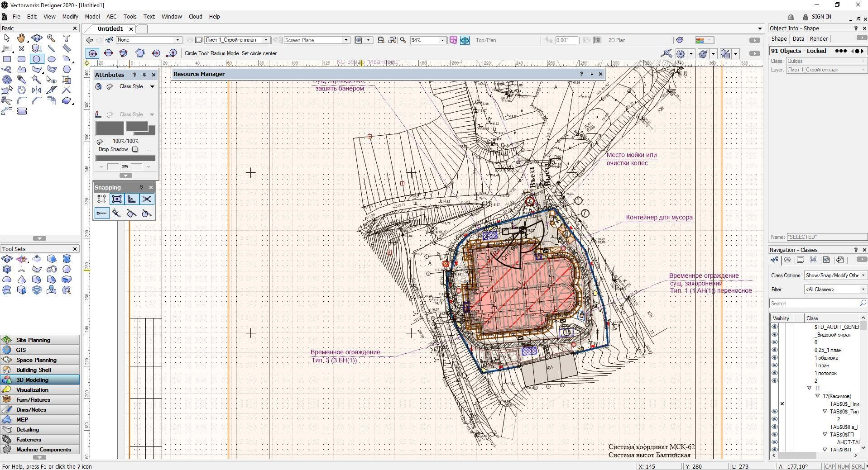Click the fill color swatch in Attributes

(110, 128)
